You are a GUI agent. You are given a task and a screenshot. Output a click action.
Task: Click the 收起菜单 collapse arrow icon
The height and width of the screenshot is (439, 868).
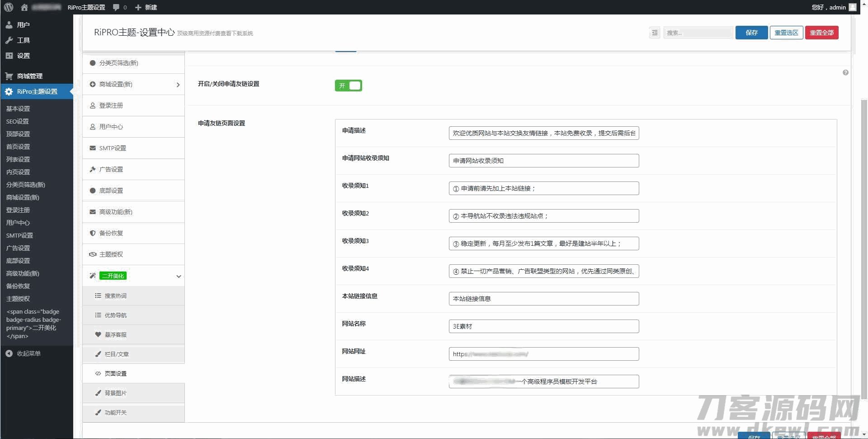(9, 353)
